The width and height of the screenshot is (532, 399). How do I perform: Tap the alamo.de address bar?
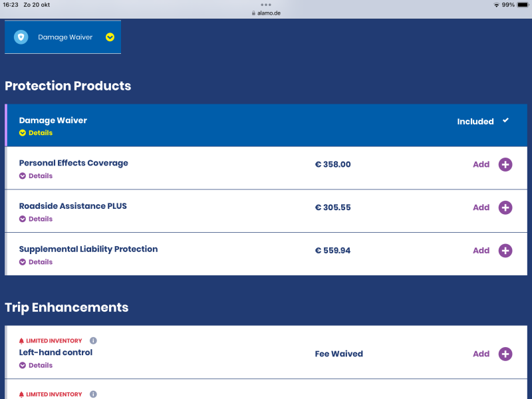269,13
